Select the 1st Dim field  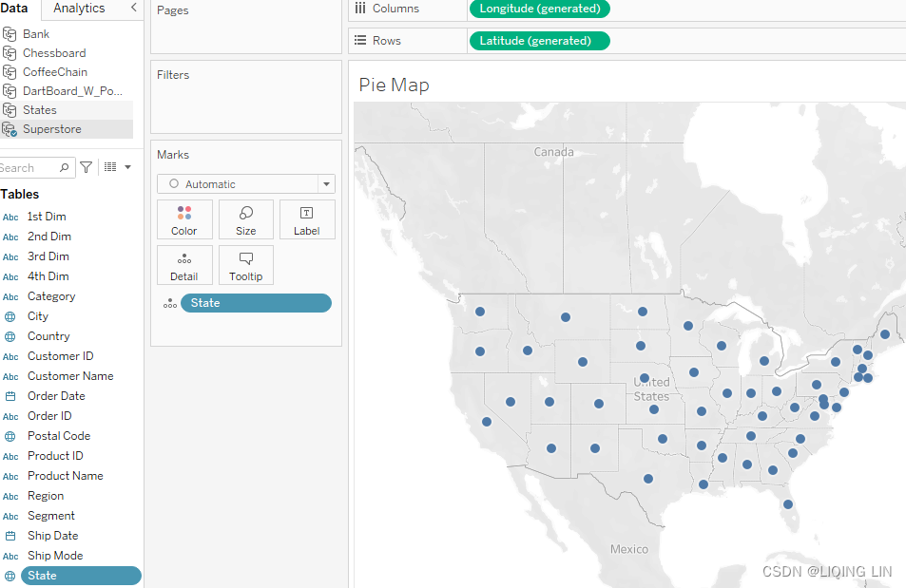(47, 217)
